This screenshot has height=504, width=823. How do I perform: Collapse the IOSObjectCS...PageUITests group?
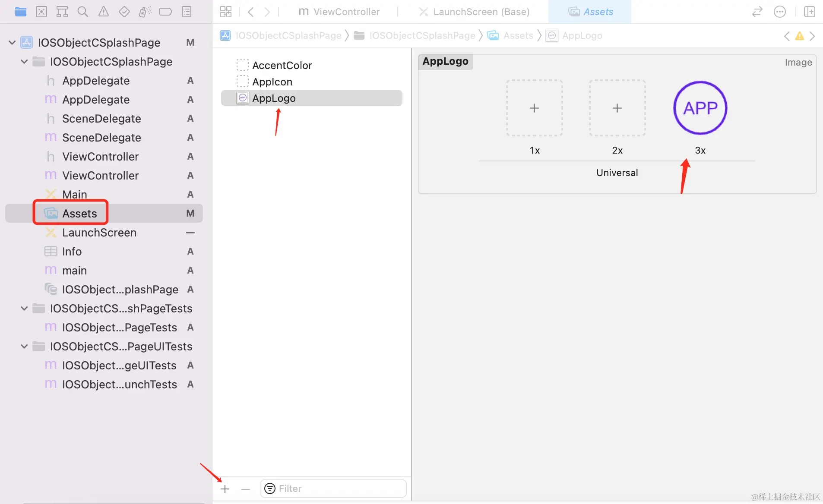coord(24,346)
